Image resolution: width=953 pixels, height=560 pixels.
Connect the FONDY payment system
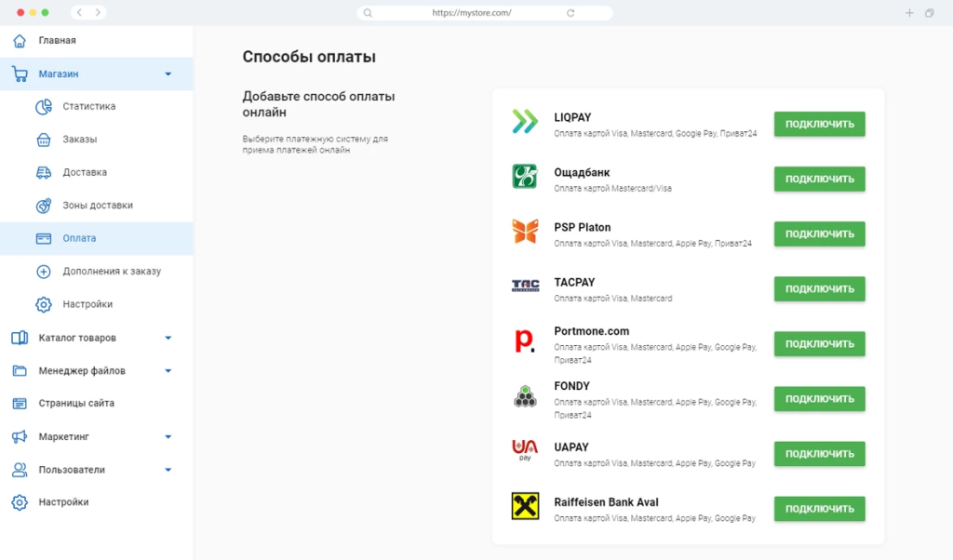click(x=819, y=399)
